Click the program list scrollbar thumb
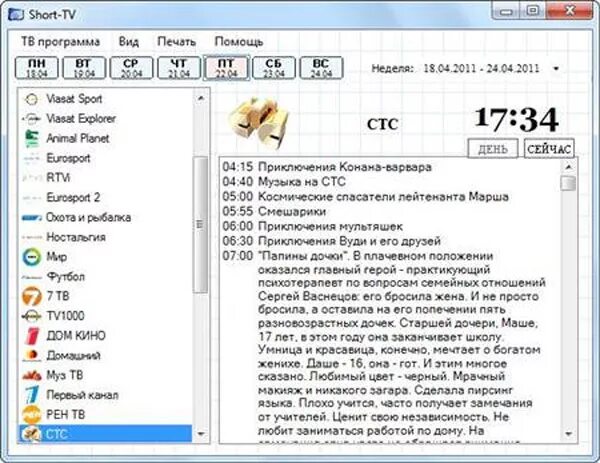This screenshot has width=600, height=463. point(569,183)
